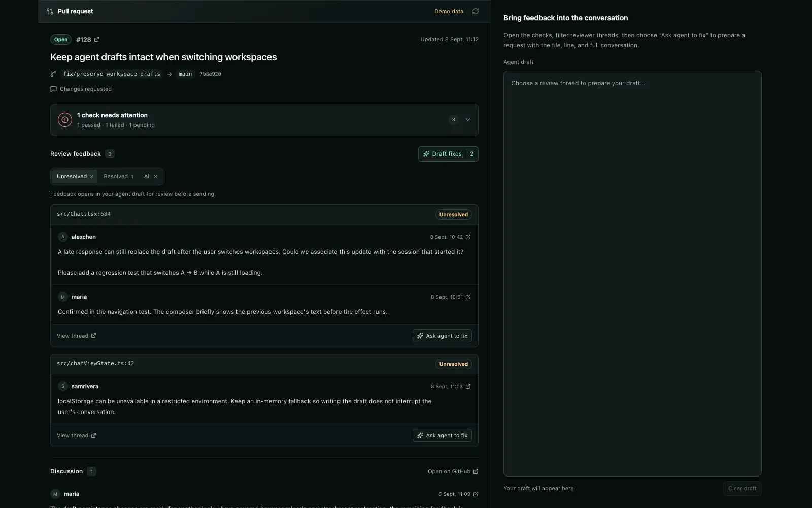View thread for src/chatViewState.ts:42
Image resolution: width=812 pixels, height=508 pixels.
[x=76, y=435]
